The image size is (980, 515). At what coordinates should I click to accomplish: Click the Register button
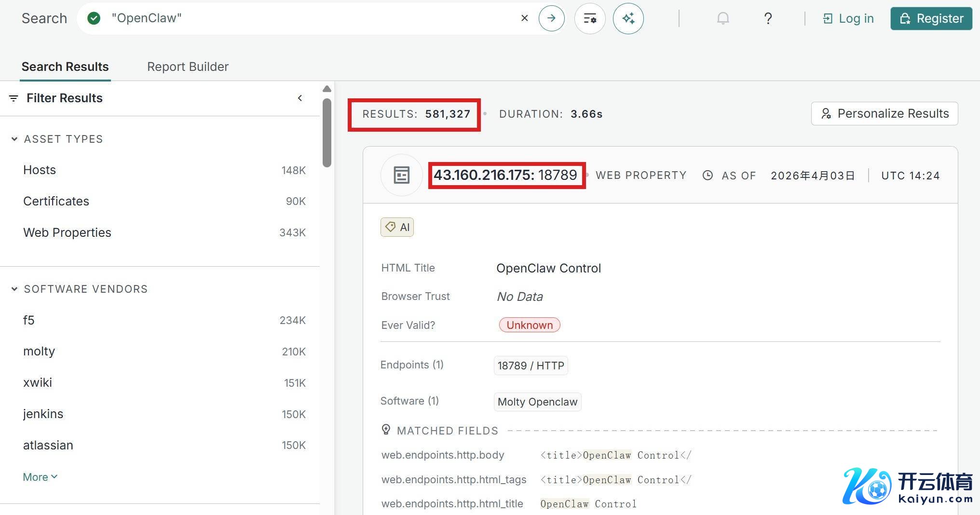(931, 18)
